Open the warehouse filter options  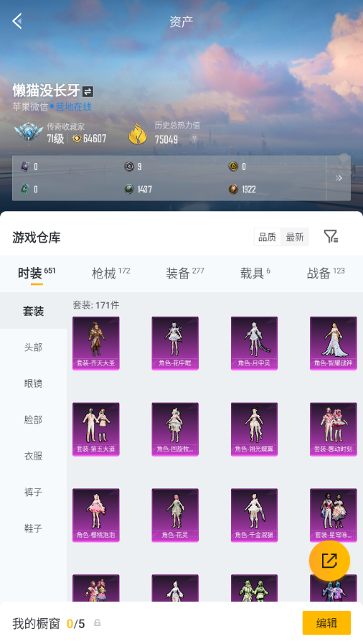click(331, 236)
